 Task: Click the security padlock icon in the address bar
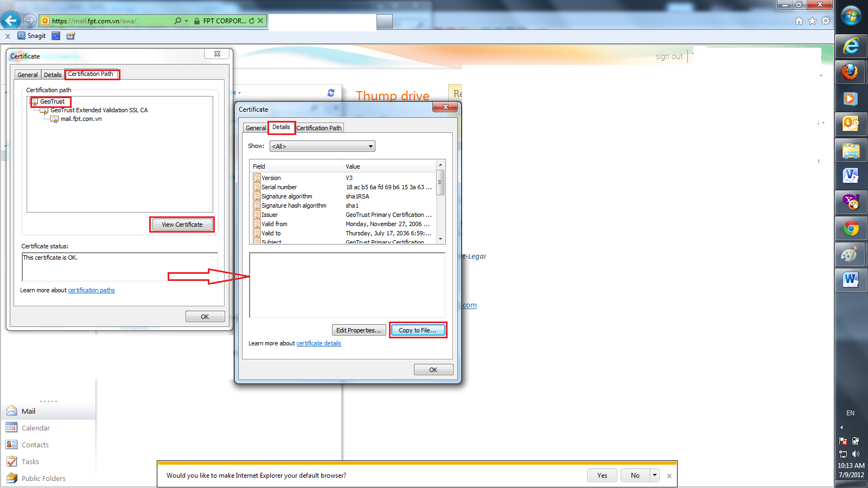pyautogui.click(x=196, y=21)
